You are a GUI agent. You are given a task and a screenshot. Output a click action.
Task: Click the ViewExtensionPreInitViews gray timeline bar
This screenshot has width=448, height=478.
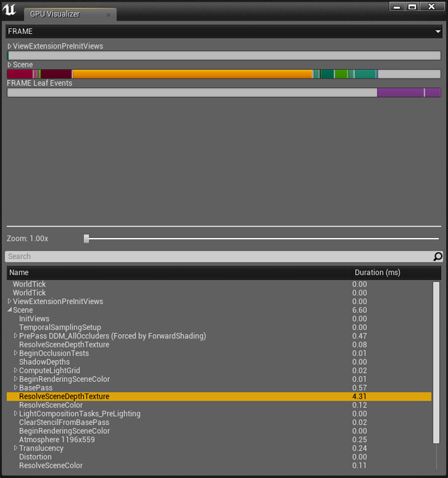[x=224, y=56]
